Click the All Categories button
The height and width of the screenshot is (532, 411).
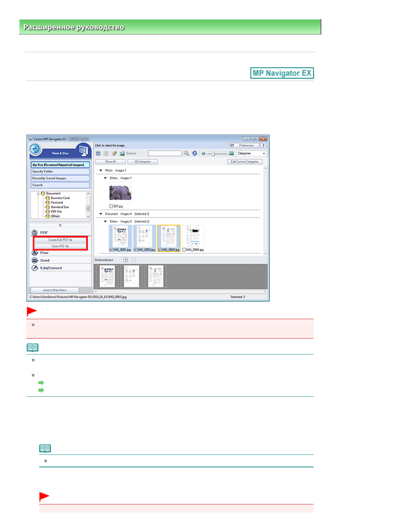click(x=143, y=162)
